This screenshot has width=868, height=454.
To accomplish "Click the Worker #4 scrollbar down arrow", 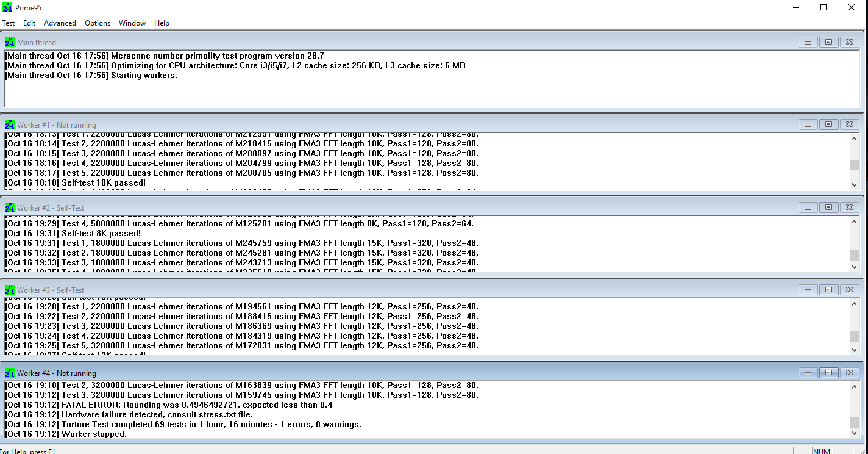I will click(x=854, y=433).
